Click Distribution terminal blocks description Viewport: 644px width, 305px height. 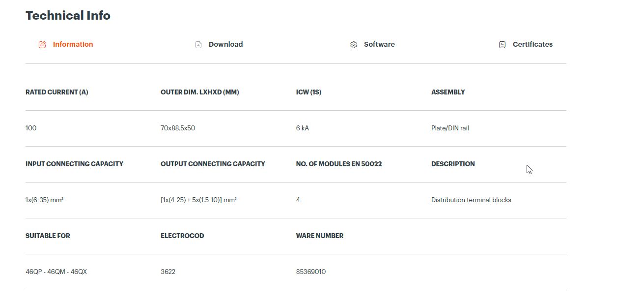471,200
